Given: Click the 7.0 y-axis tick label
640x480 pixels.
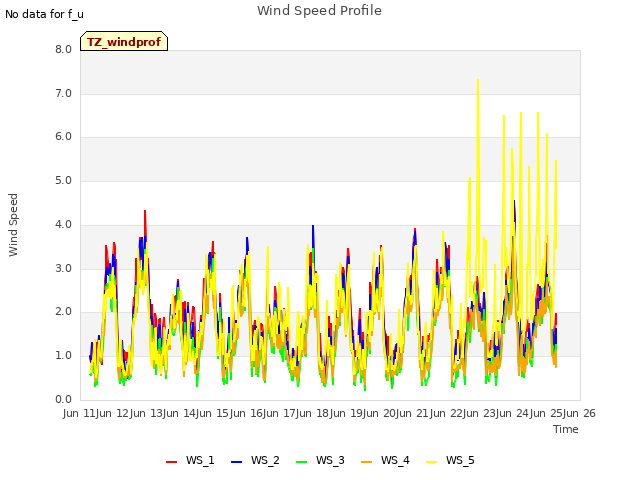Looking at the screenshot, I should tap(63, 93).
